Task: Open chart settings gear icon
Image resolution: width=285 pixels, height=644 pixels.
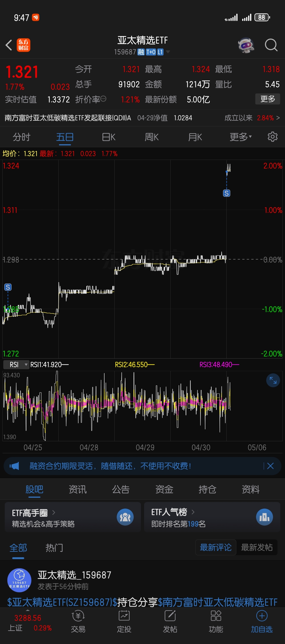Action: point(273,137)
